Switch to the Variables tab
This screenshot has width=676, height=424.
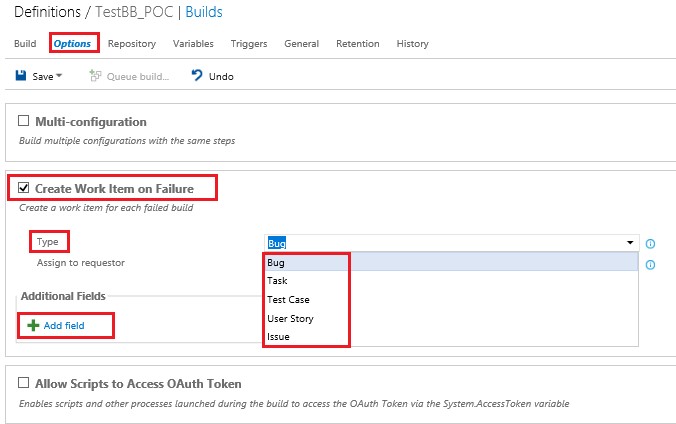[x=193, y=44]
